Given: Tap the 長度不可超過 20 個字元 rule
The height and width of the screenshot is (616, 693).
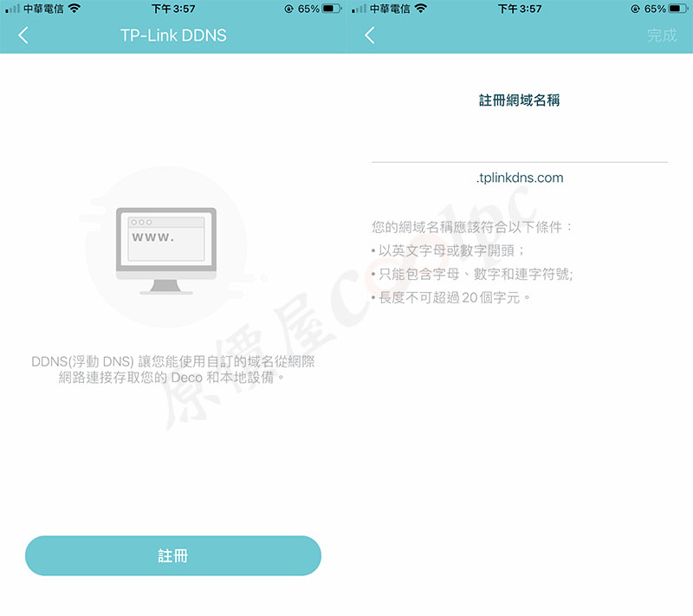Looking at the screenshot, I should click(x=450, y=297).
